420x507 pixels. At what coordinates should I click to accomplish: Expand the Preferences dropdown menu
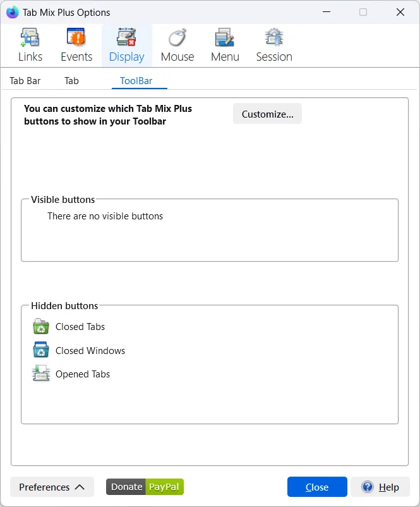point(52,487)
